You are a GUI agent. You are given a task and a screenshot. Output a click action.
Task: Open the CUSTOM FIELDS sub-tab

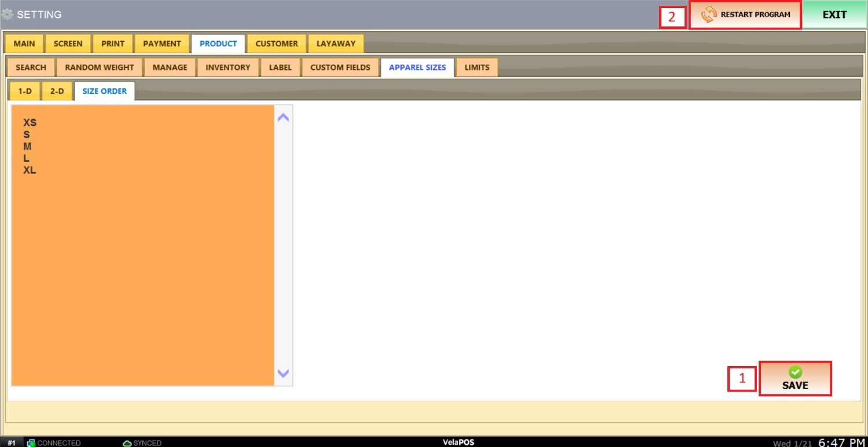tap(340, 68)
